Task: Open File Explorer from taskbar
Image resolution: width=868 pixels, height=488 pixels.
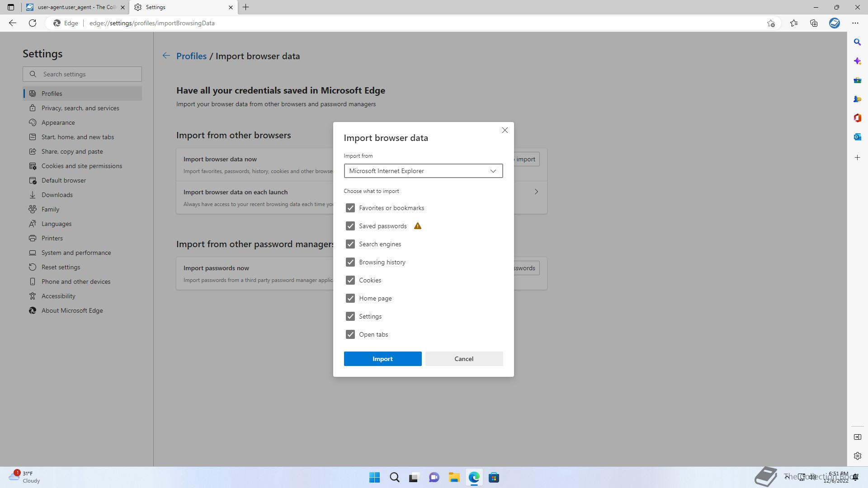Action: coord(454,478)
